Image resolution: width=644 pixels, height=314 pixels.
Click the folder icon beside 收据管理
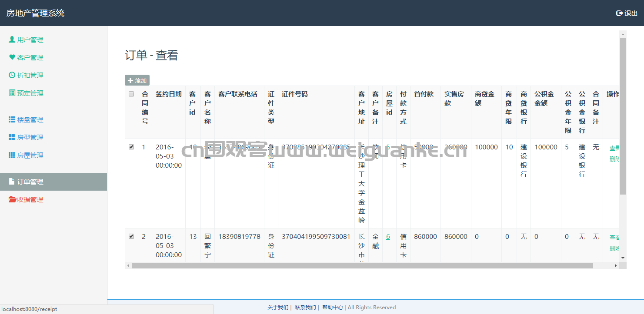(13, 199)
